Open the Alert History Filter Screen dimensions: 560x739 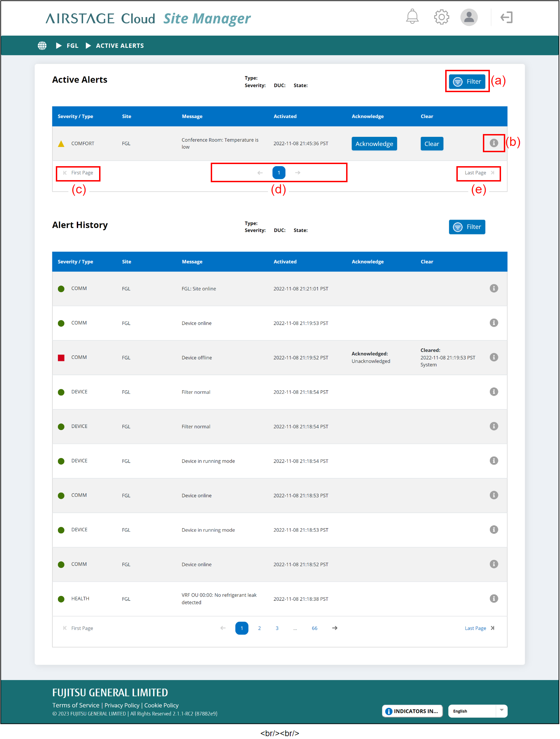point(467,227)
